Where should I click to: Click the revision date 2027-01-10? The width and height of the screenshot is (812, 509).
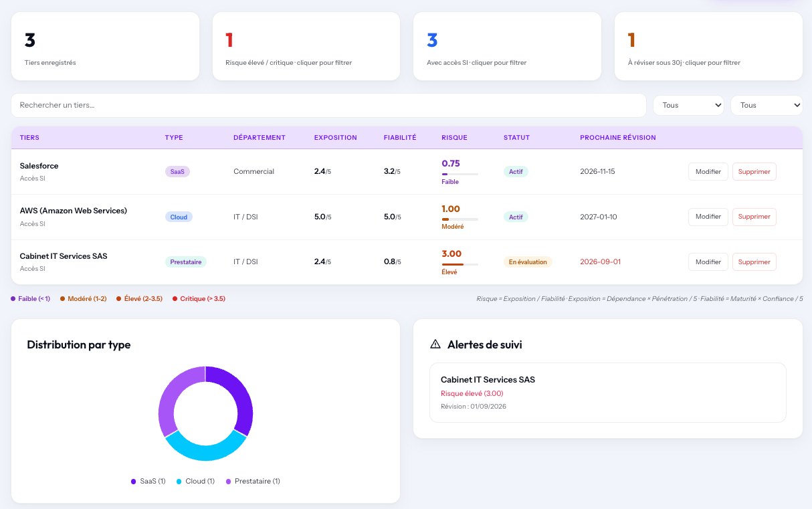tap(597, 217)
